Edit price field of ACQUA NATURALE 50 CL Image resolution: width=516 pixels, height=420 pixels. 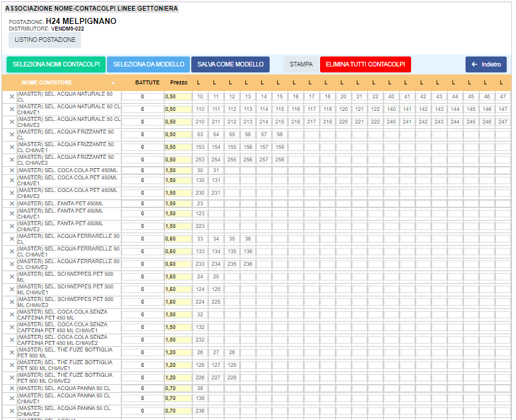pos(178,96)
